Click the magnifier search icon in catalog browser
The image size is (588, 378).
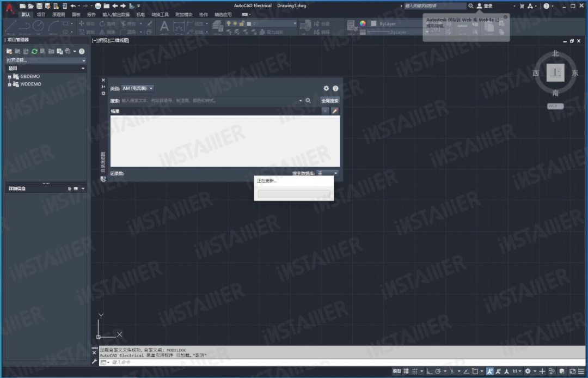(308, 101)
